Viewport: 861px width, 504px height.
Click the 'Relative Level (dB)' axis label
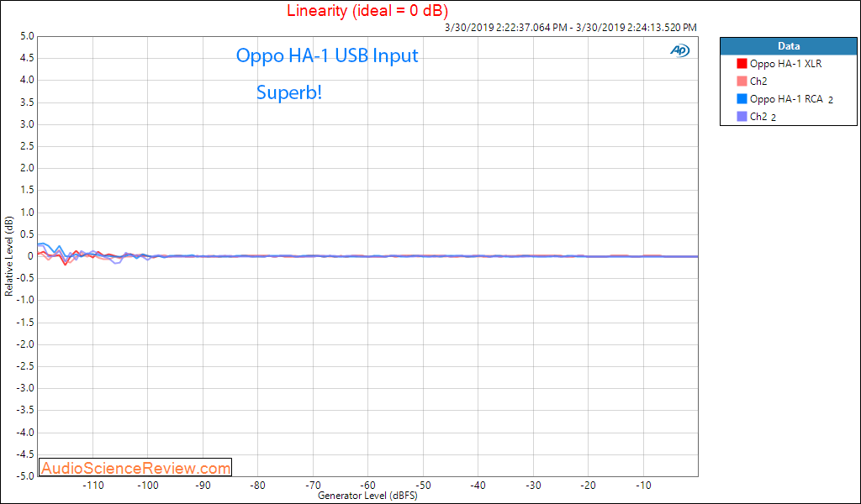[8, 256]
